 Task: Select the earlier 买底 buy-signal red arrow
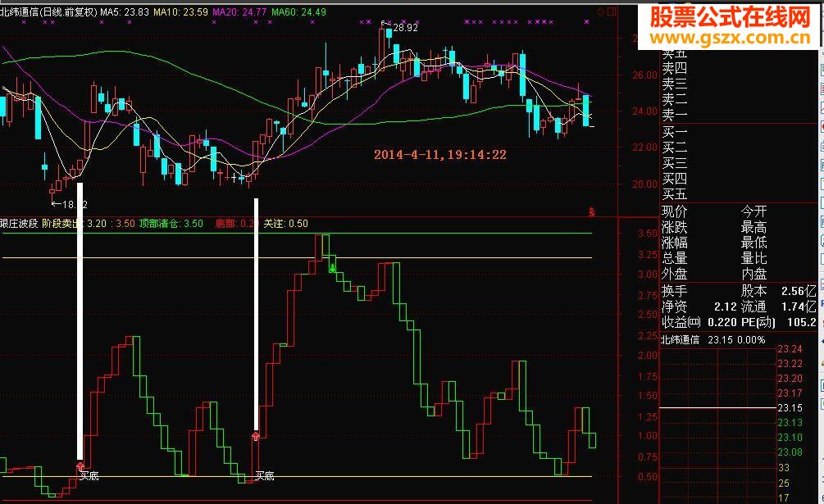(80, 465)
